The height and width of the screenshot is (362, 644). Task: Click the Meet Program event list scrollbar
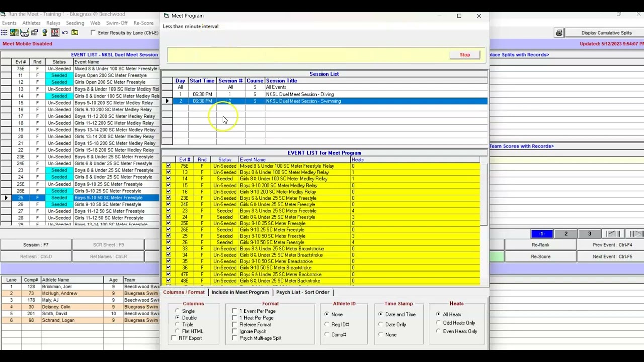[485, 195]
